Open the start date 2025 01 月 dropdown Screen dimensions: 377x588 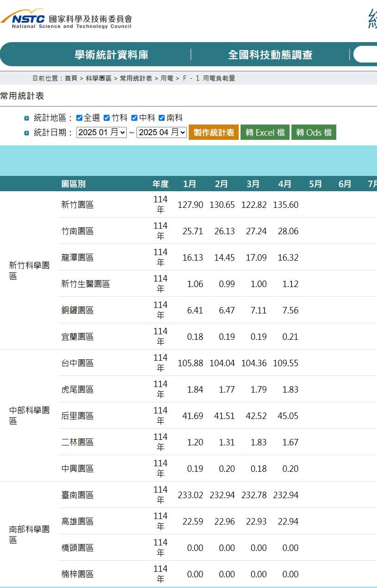click(101, 132)
